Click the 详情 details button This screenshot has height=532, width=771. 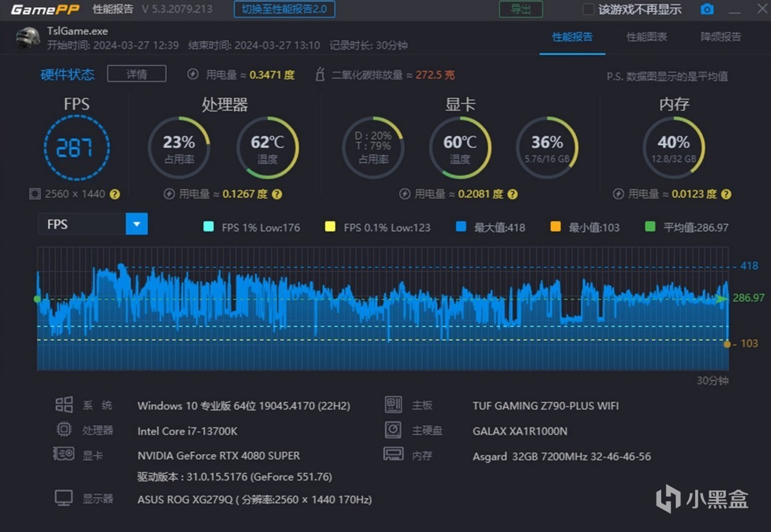click(137, 74)
